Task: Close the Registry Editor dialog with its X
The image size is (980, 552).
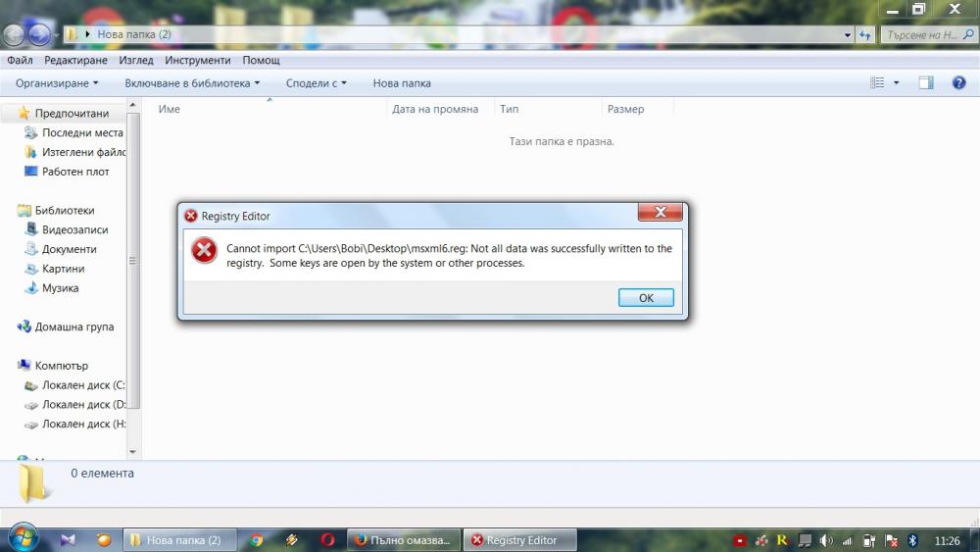Action: (660, 213)
